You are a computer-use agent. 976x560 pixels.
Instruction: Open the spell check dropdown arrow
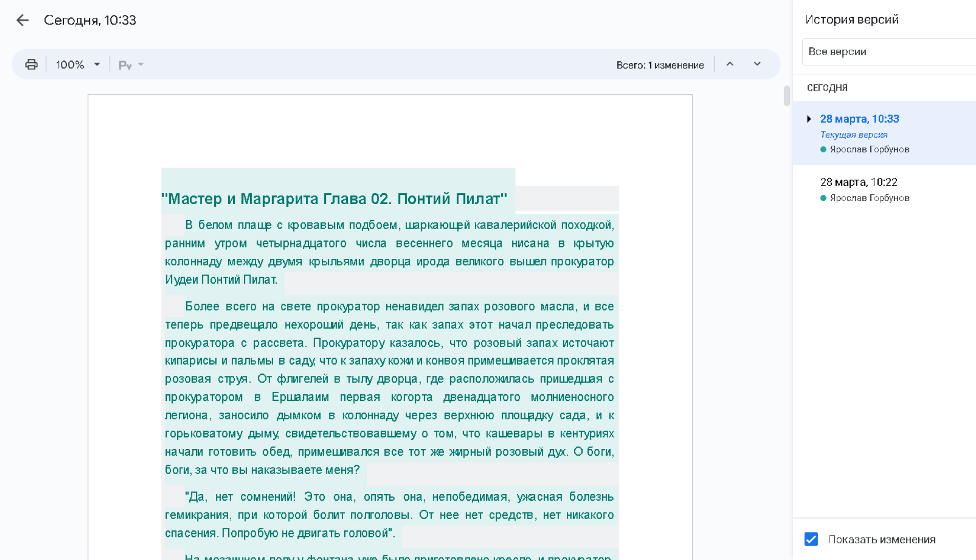[x=141, y=64]
